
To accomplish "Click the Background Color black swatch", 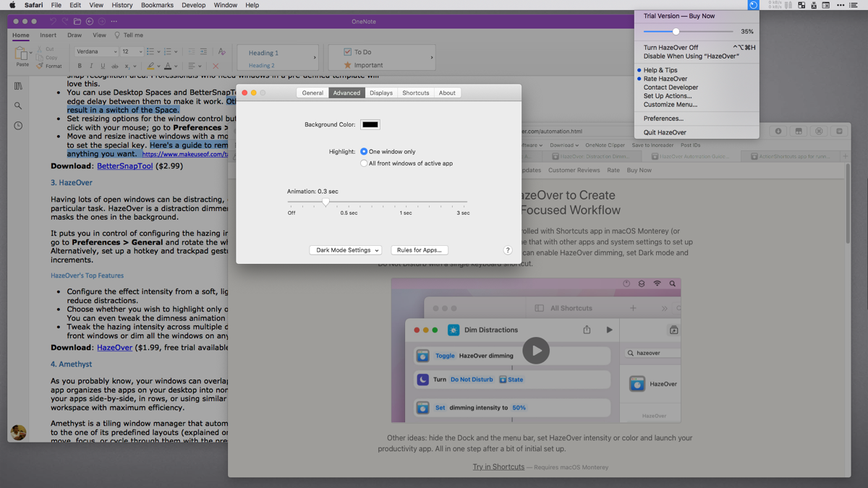I will pos(370,125).
